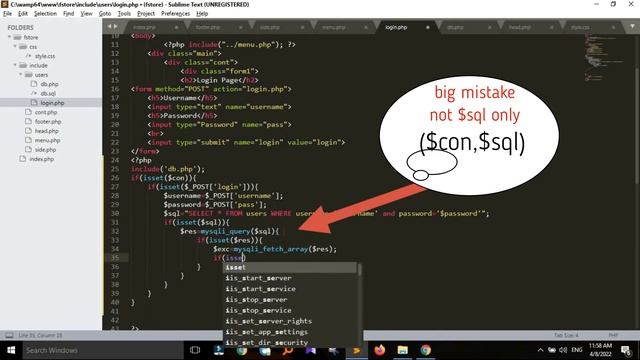Choose iis_set_app_settings from autocomplete
The image size is (640, 360).
click(x=290, y=332)
